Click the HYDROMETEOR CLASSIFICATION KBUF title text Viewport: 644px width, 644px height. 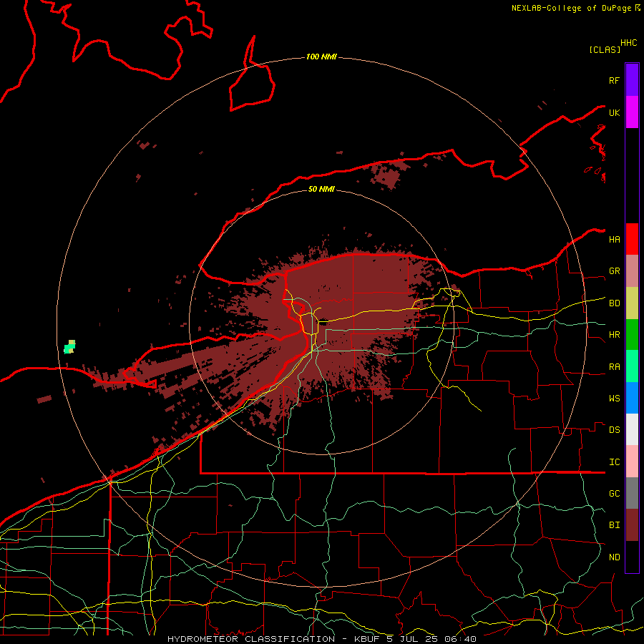tap(322, 639)
